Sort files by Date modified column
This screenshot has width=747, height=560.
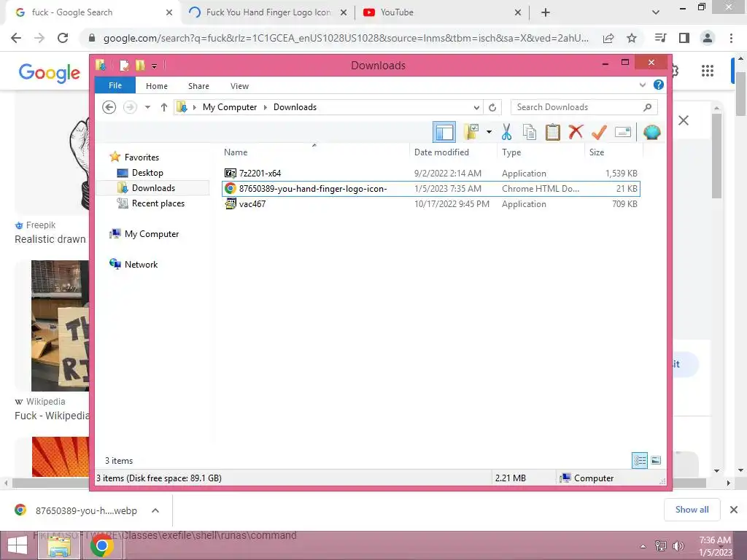click(453, 152)
